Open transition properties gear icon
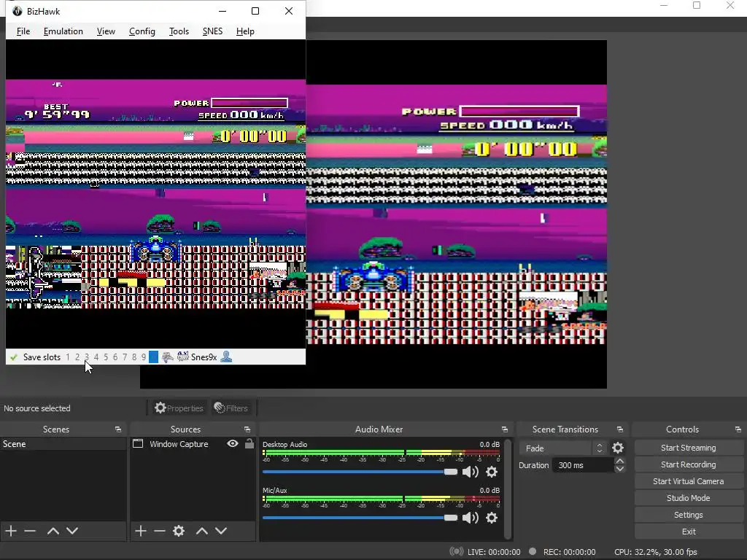Screen dimensions: 747x560 (x=618, y=448)
